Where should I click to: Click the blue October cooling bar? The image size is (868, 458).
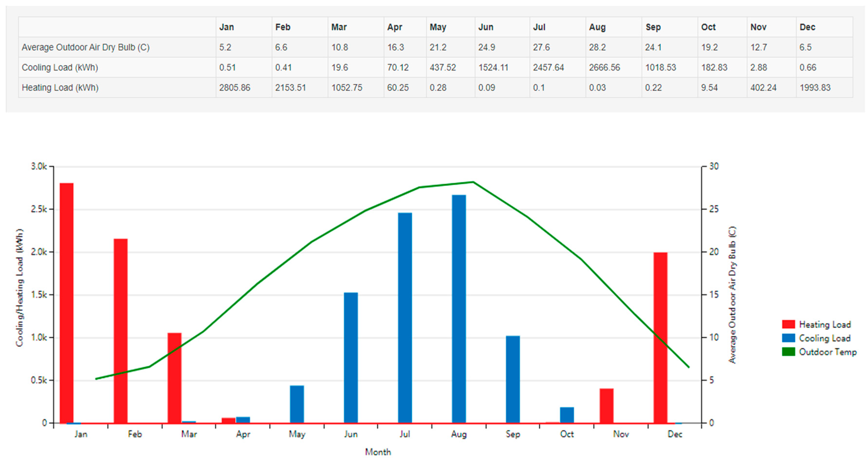coord(567,415)
